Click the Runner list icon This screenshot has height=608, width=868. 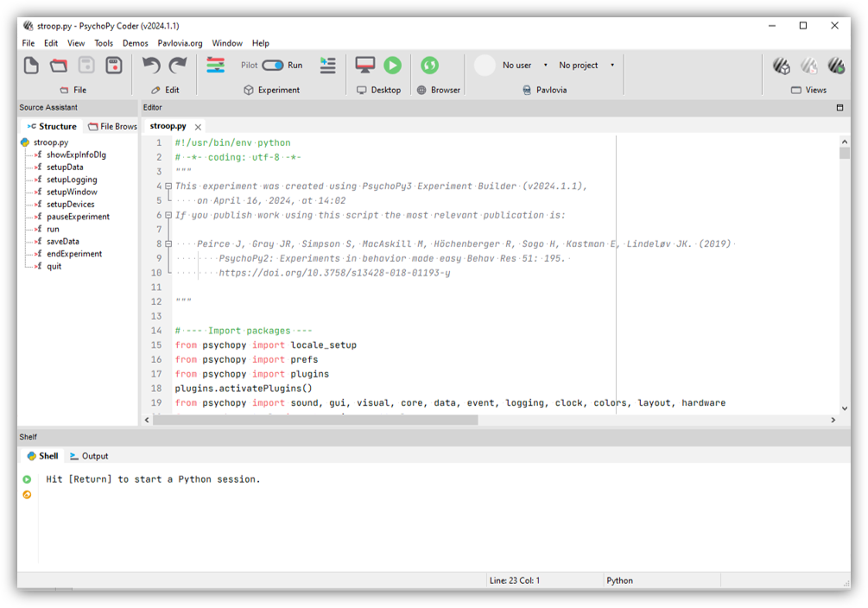(327, 66)
